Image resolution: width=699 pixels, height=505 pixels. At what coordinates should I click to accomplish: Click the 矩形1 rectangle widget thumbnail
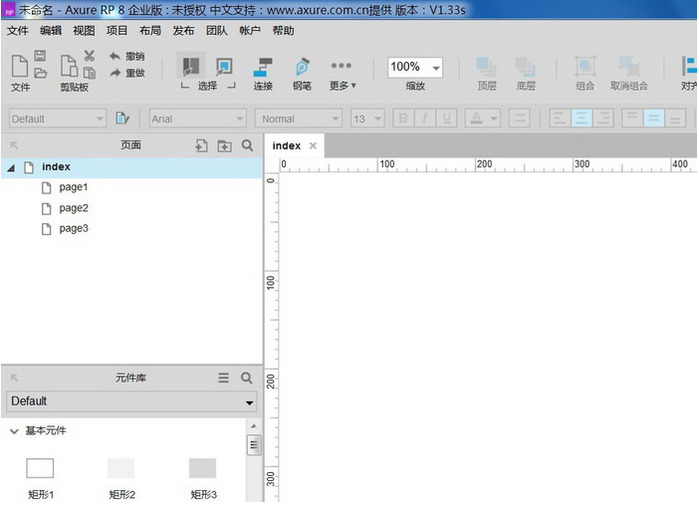[x=40, y=468]
